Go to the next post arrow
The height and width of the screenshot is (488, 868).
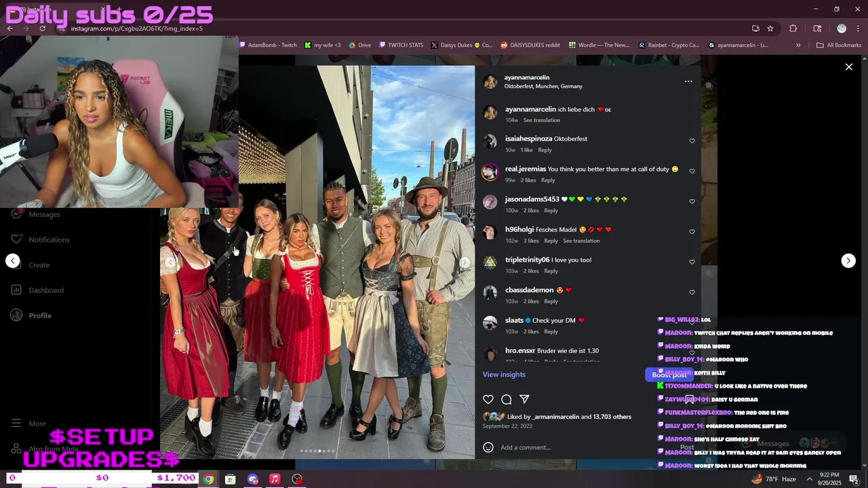[x=848, y=261]
